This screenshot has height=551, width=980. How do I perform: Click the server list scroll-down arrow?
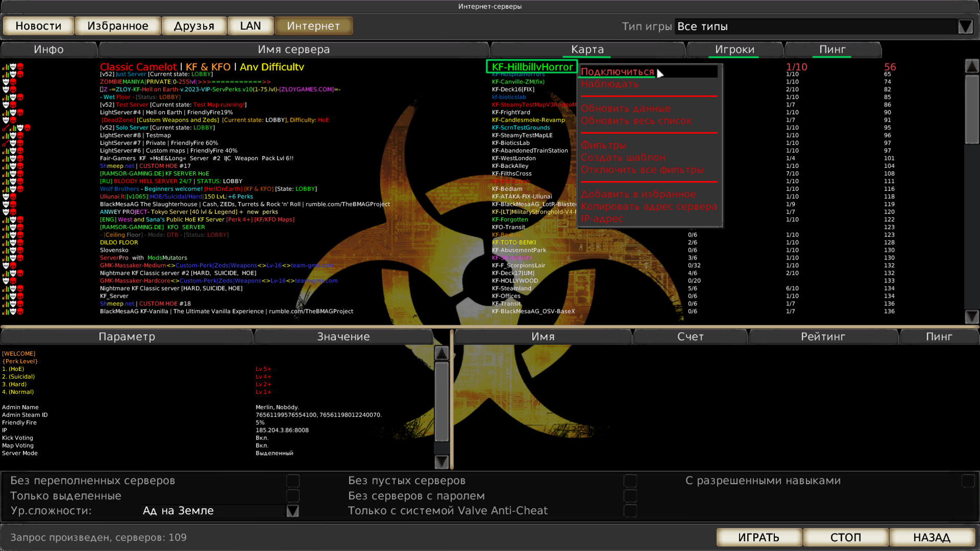[x=971, y=317]
